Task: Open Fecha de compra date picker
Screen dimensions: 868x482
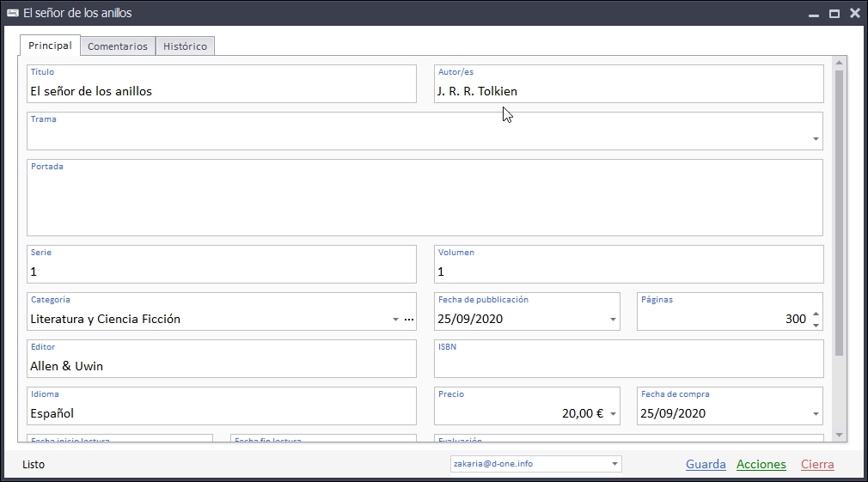Action: (x=815, y=414)
